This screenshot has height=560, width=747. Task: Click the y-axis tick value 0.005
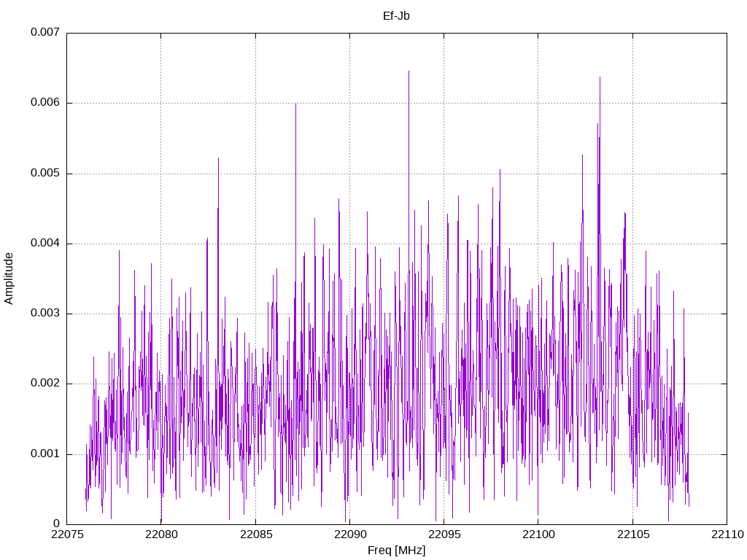click(45, 173)
